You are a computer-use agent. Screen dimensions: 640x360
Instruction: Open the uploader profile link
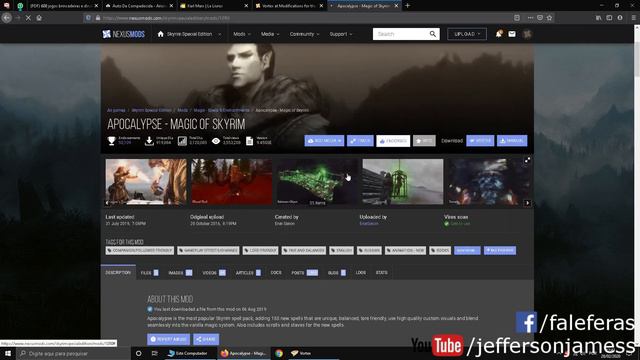[x=369, y=224]
